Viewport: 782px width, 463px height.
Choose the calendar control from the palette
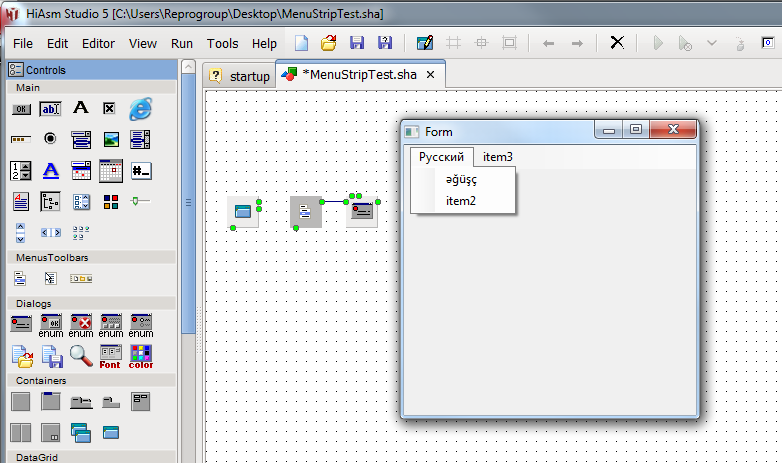(110, 170)
